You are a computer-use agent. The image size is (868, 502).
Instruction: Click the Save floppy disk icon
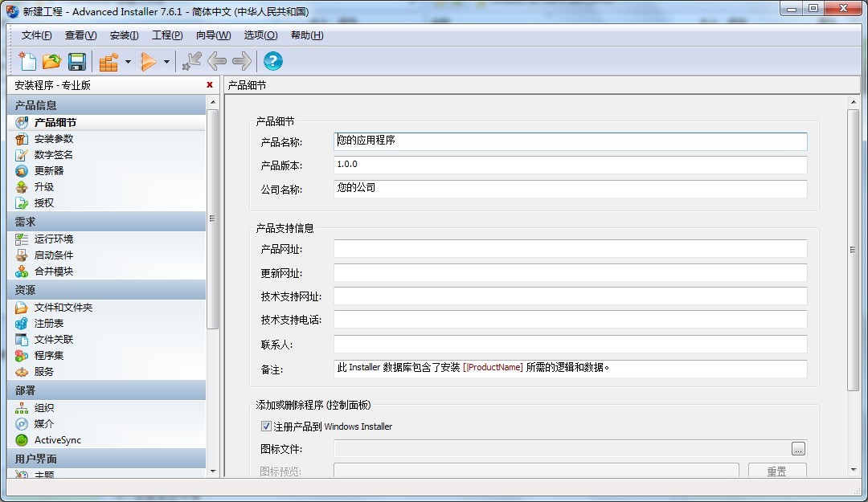[76, 61]
